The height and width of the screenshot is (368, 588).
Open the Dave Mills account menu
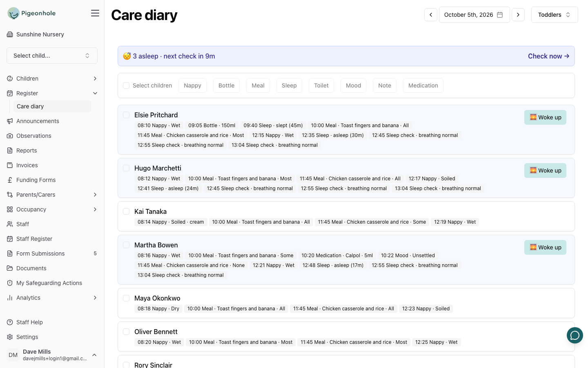pyautogui.click(x=52, y=355)
